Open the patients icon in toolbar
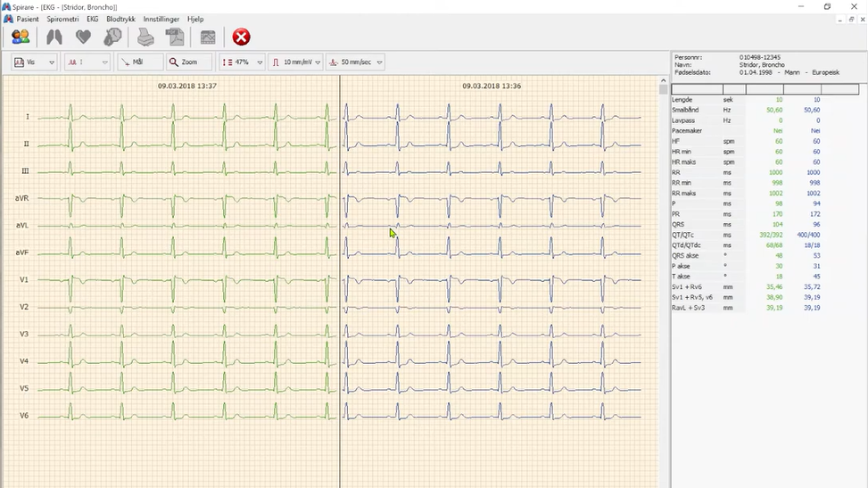868x488 pixels. (x=21, y=37)
